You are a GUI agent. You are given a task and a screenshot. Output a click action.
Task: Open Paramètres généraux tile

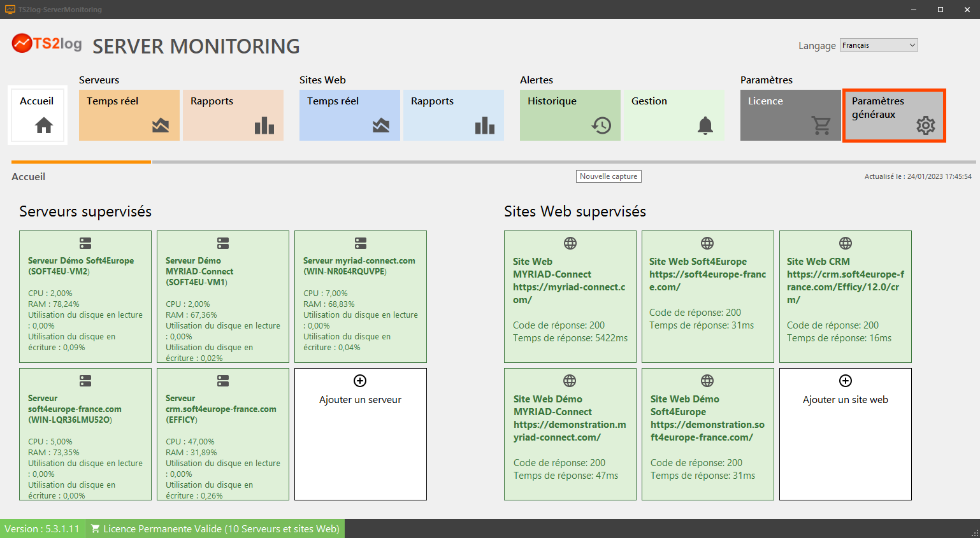click(894, 115)
